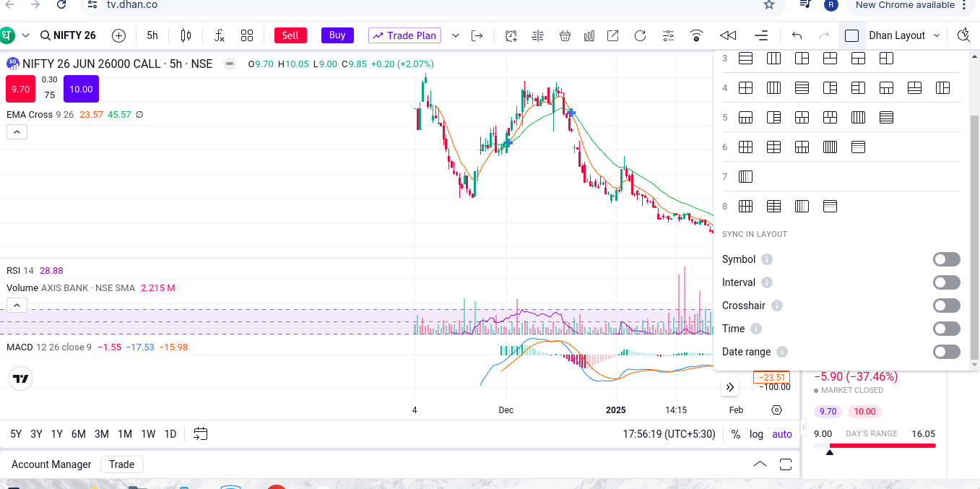Image resolution: width=980 pixels, height=489 pixels.
Task: Click the TradingView logo on the chart
Action: tap(21, 378)
